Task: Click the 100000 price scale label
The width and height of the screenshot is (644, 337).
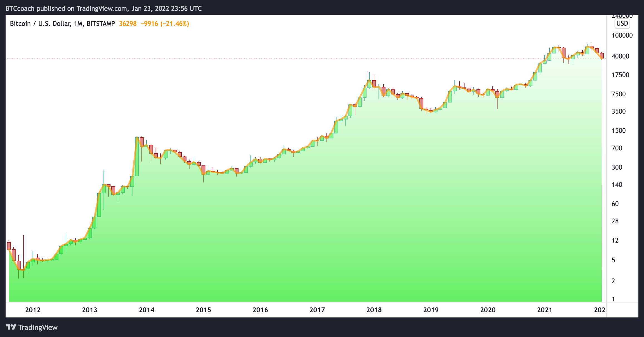Action: pos(622,35)
